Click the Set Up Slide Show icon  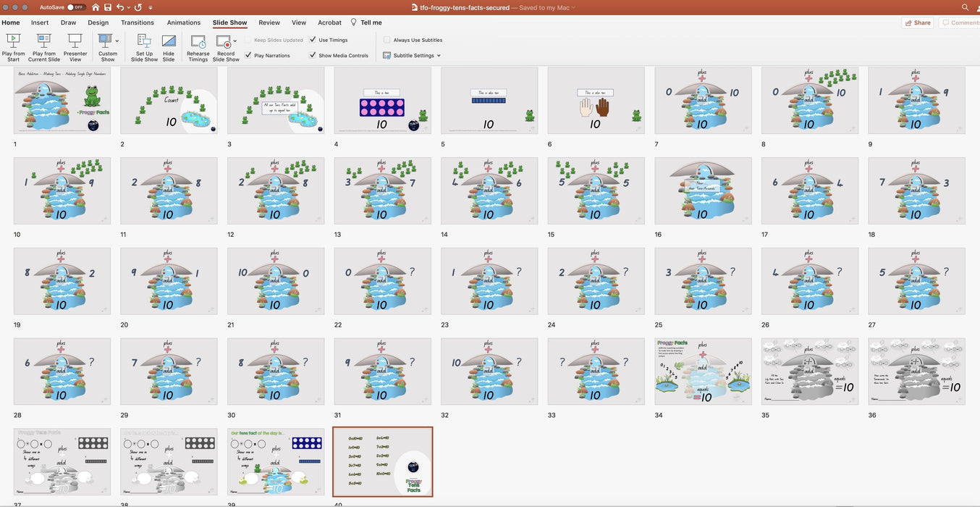[144, 41]
